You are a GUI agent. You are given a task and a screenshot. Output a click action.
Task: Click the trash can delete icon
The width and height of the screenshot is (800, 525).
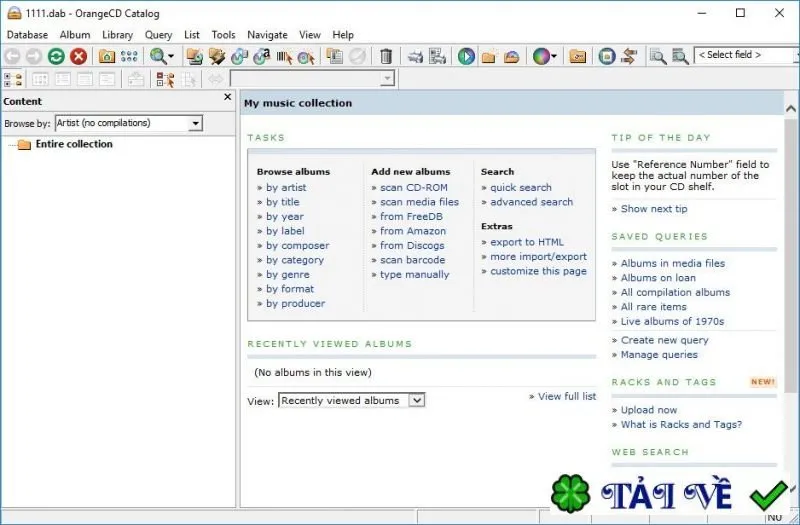[x=386, y=56]
